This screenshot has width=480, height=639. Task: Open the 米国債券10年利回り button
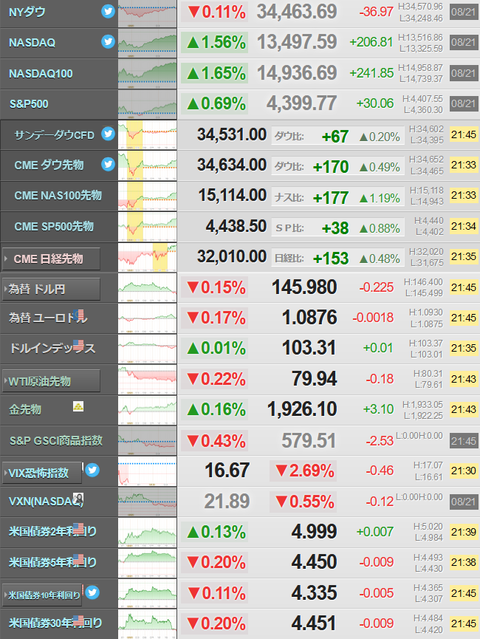tap(42, 595)
